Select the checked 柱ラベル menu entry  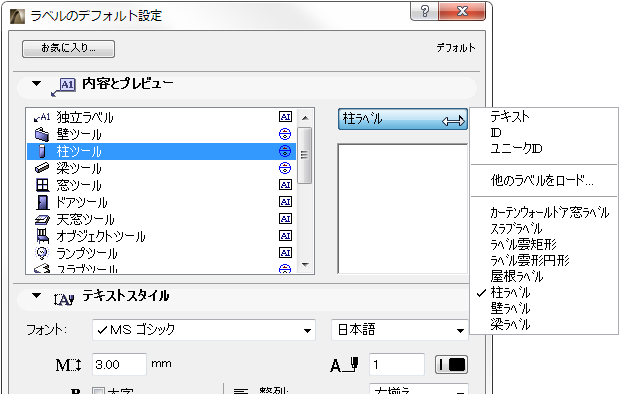point(510,292)
